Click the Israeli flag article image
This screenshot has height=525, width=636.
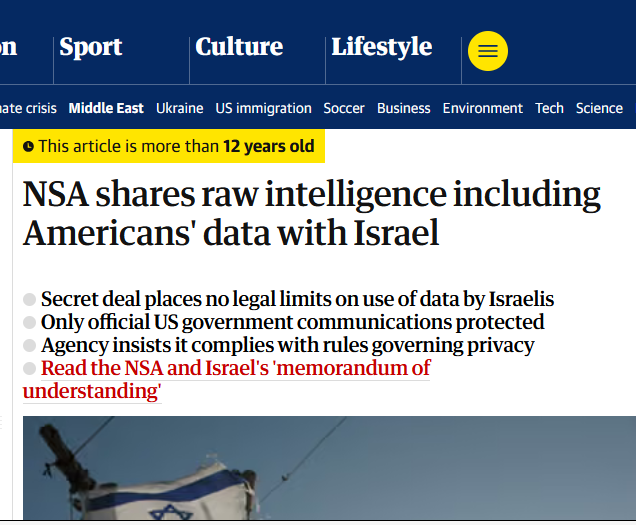pyautogui.click(x=329, y=468)
